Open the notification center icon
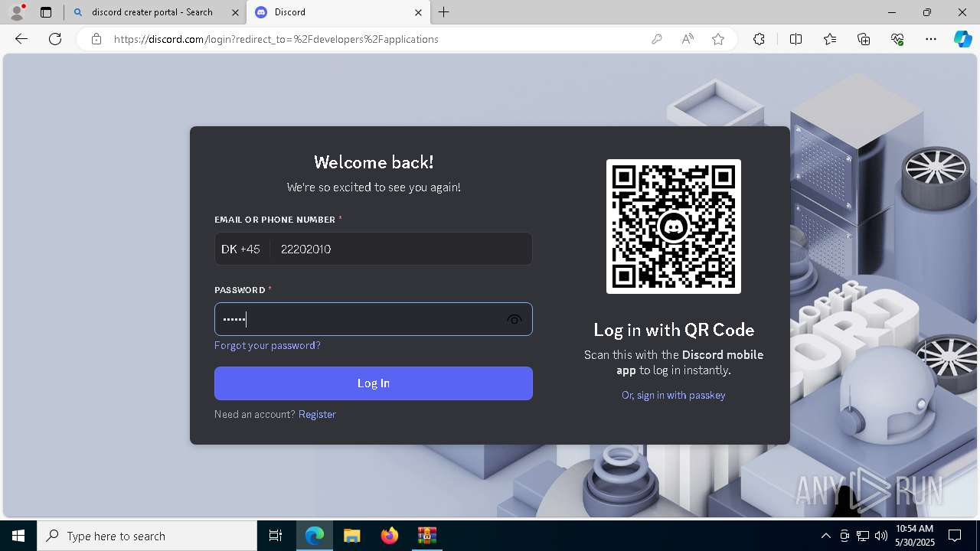 point(955,536)
